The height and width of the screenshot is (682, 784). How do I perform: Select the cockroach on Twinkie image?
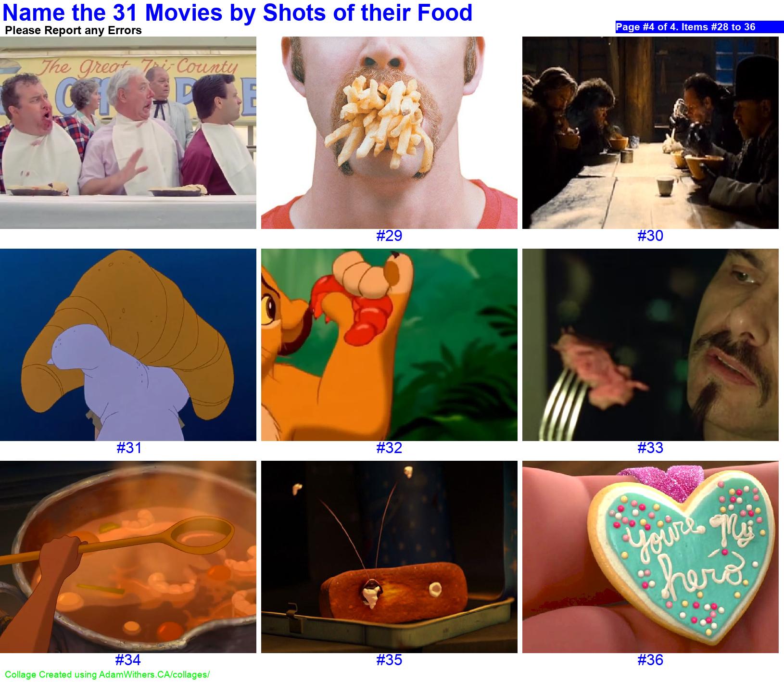pos(389,557)
